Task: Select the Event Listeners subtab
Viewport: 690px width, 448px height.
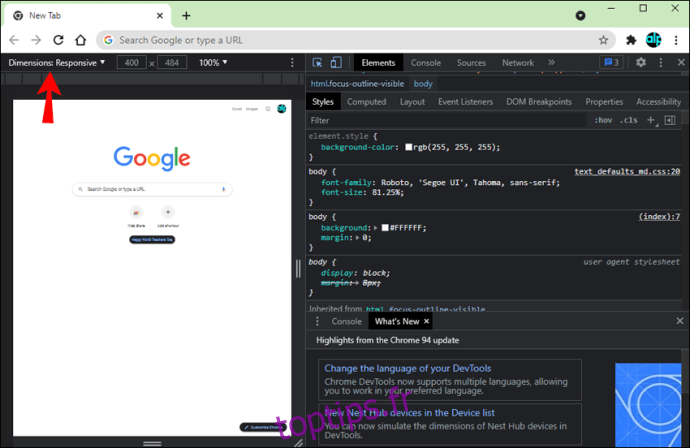Action: (465, 102)
